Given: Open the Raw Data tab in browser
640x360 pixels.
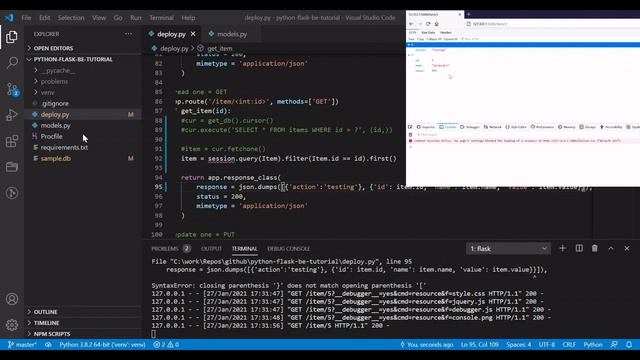Looking at the screenshot, I should pos(428,32).
